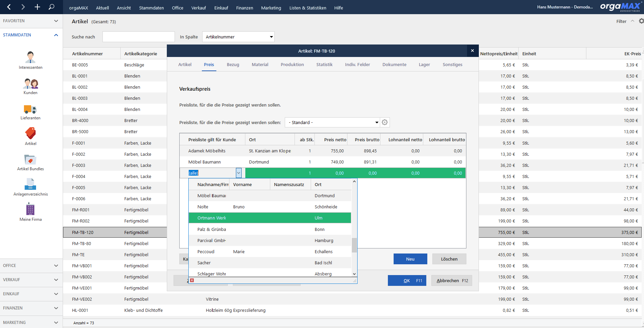Screen dimensions: 644x328
Task: Switch to the Indiv. Felder tab
Action: click(x=357, y=64)
